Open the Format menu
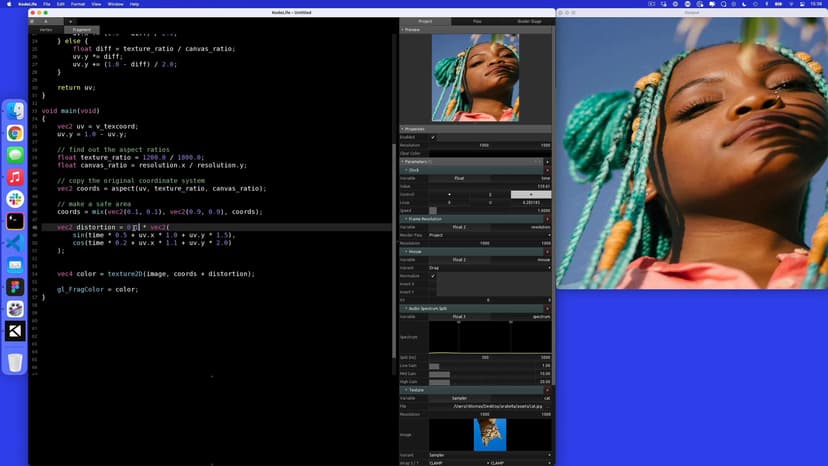 pos(78,4)
